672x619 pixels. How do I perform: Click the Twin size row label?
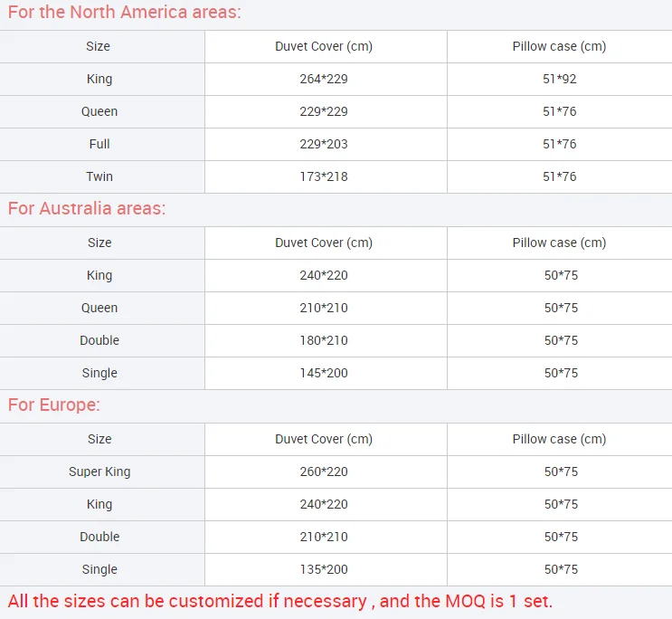coord(99,176)
